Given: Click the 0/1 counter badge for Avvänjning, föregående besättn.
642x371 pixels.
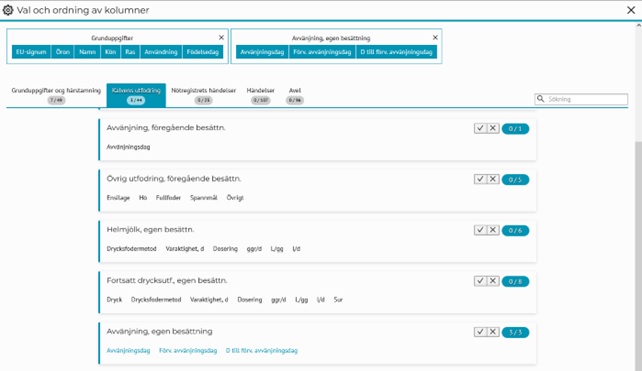Looking at the screenshot, I should pos(515,129).
